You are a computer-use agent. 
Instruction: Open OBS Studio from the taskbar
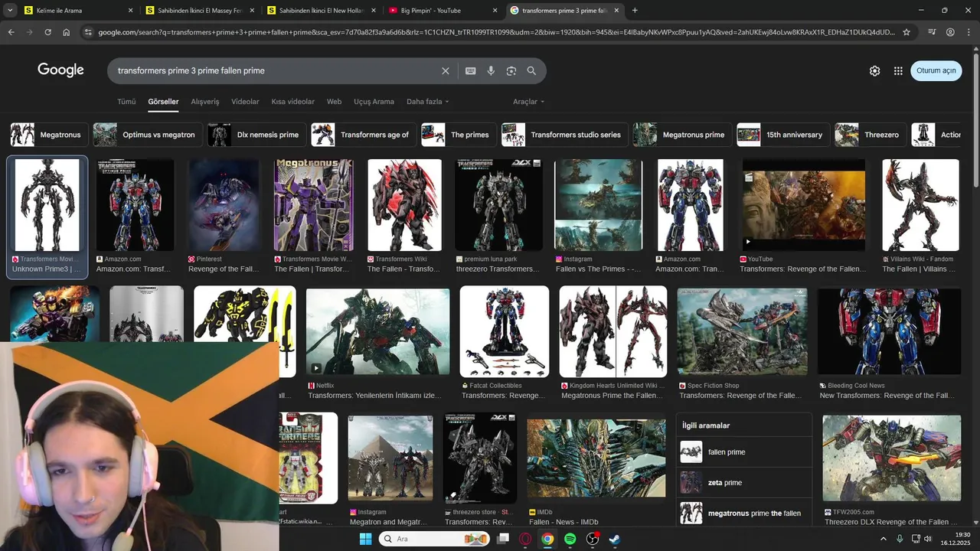pyautogui.click(x=592, y=539)
